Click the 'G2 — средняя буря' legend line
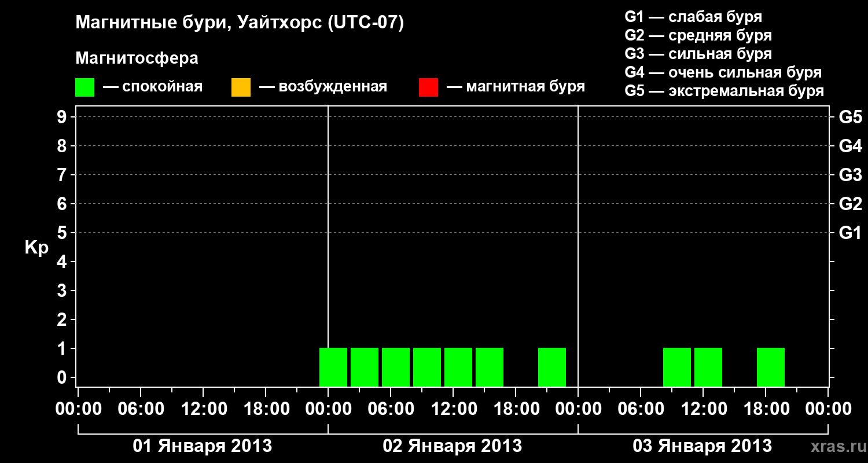This screenshot has width=868, height=463. (x=698, y=35)
